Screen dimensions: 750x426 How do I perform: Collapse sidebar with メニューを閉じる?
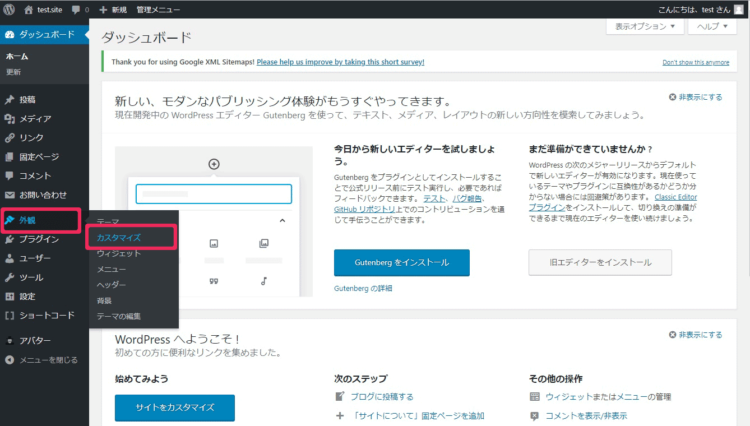pyautogui.click(x=48, y=360)
